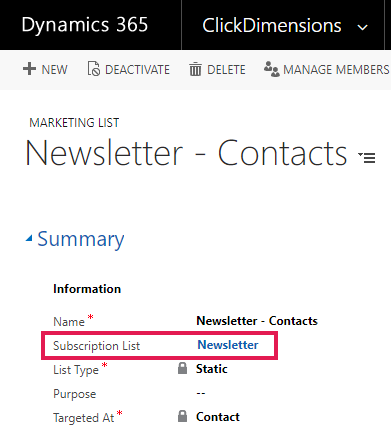Click the DEACTIVATE command label
391x434 pixels.
coord(137,70)
